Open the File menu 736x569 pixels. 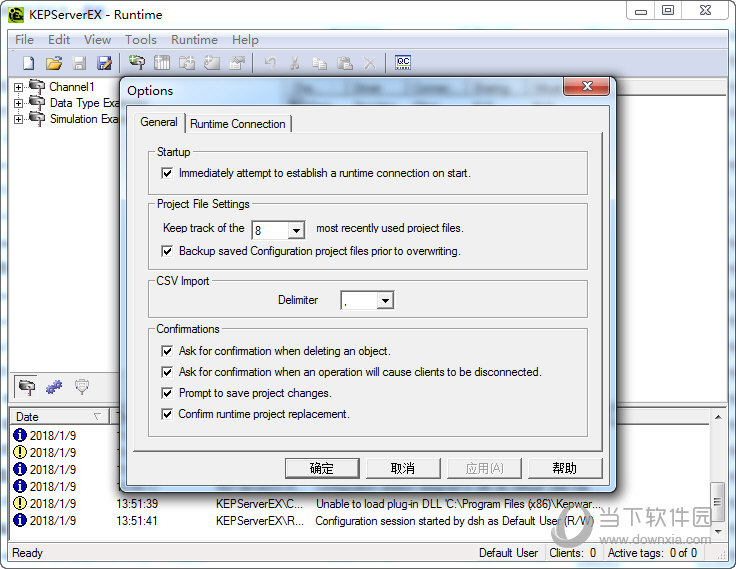[24, 40]
